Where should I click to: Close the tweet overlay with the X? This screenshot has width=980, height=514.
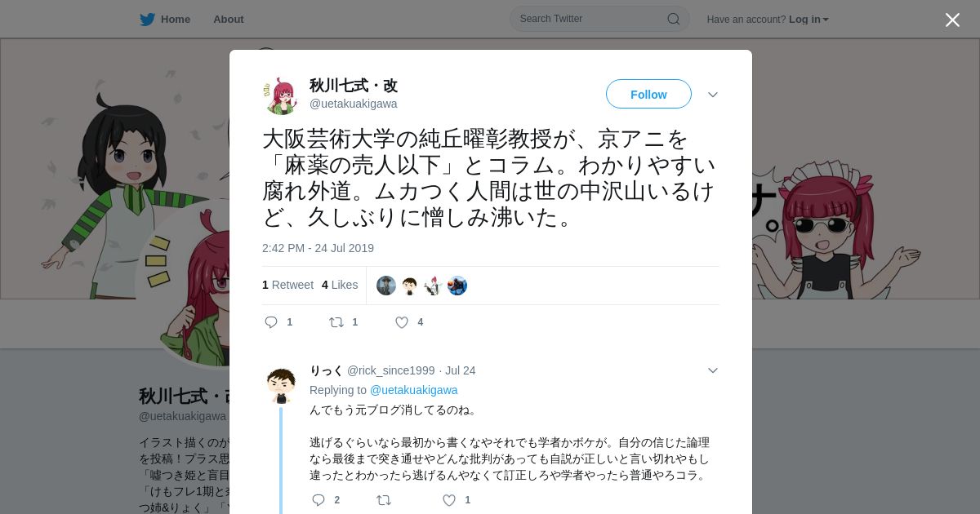click(952, 20)
